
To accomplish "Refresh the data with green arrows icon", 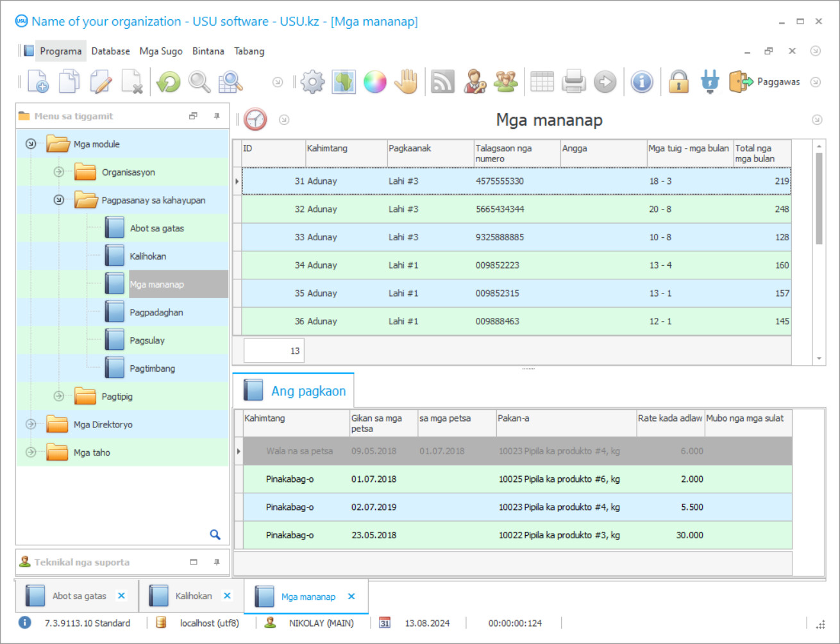I will point(167,81).
